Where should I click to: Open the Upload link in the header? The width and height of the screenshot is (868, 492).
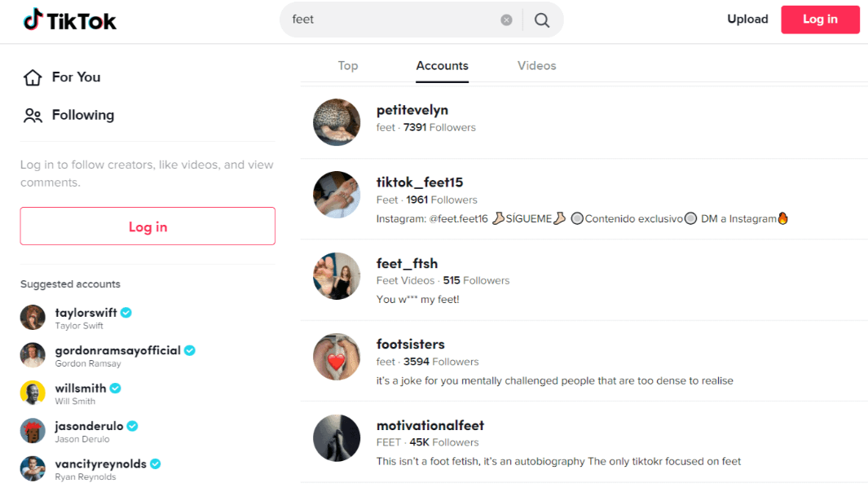[x=747, y=20]
